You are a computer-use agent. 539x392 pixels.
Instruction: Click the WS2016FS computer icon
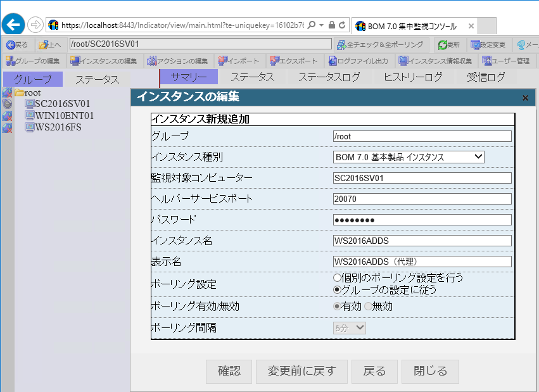[30, 127]
